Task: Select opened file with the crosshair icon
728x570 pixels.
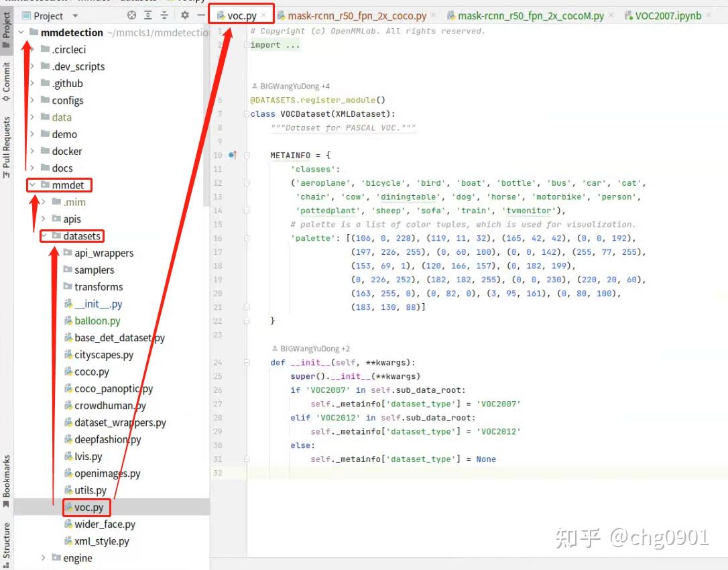Action: (131, 15)
